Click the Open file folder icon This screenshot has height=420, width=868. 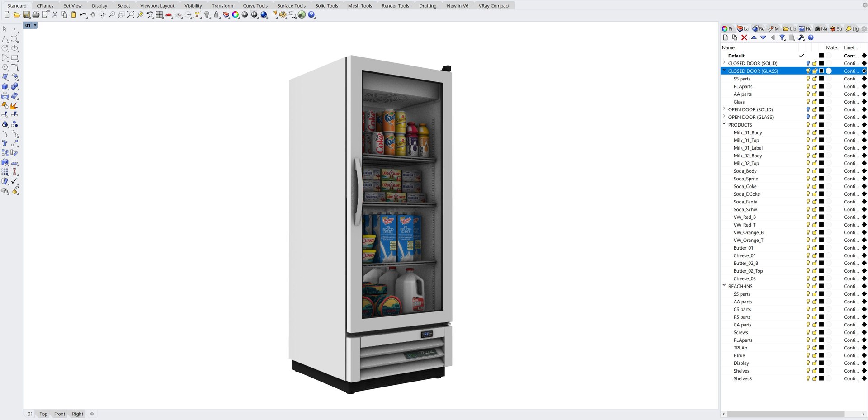[x=17, y=15]
